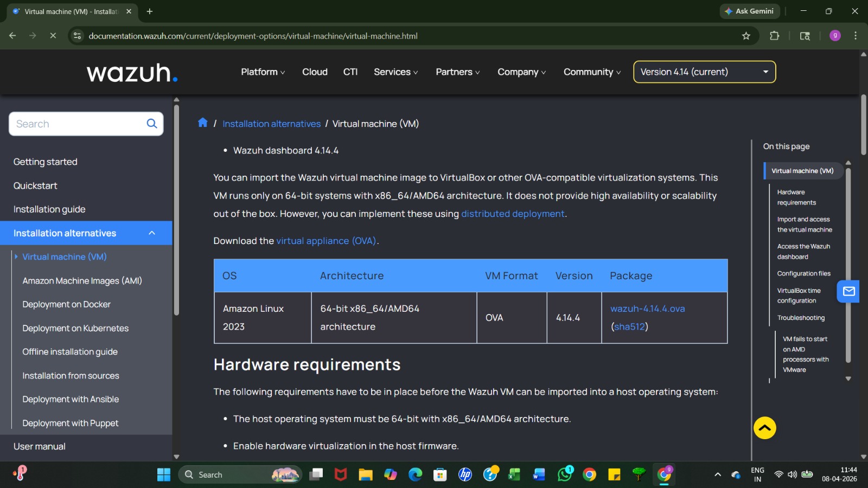
Task: Expand the Company menu
Action: point(522,72)
